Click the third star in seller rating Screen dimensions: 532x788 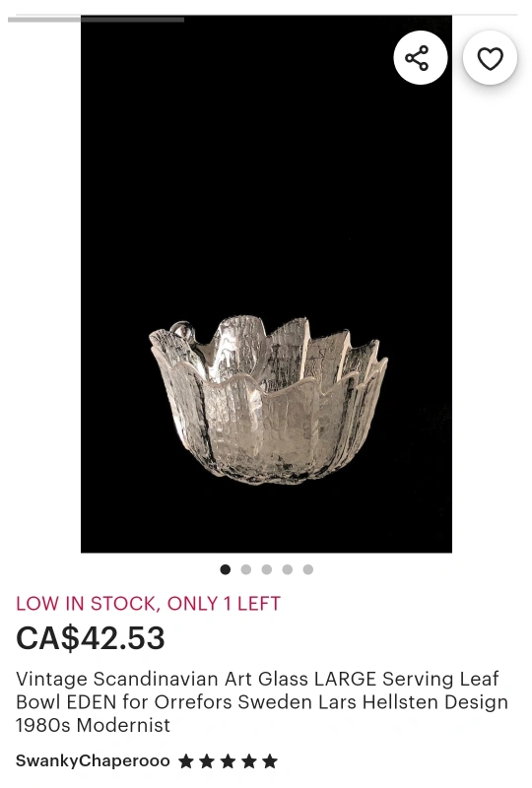coord(228,761)
